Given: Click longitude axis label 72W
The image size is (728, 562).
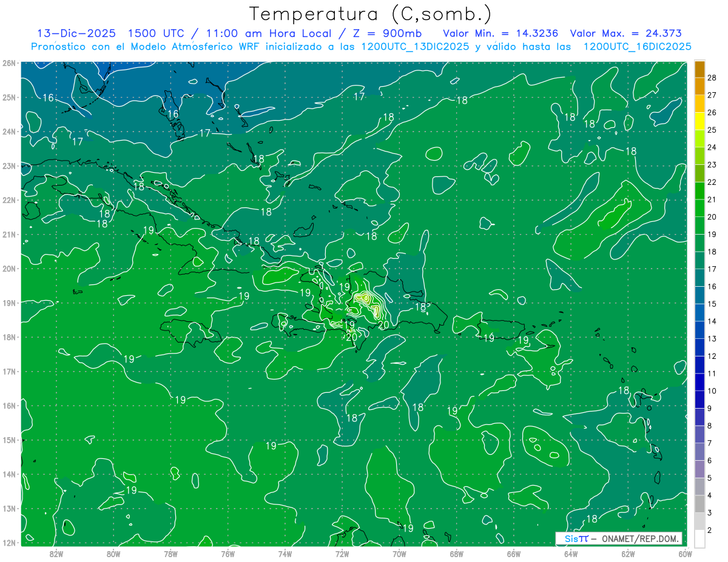Looking at the screenshot, I should coord(342,553).
